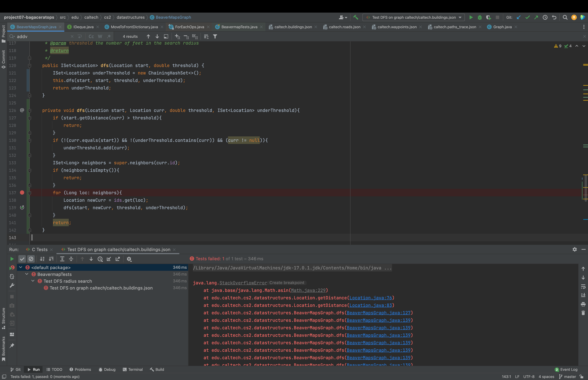Open the run configuration dropdown
Image resolution: width=588 pixels, height=380 pixels.
460,17
